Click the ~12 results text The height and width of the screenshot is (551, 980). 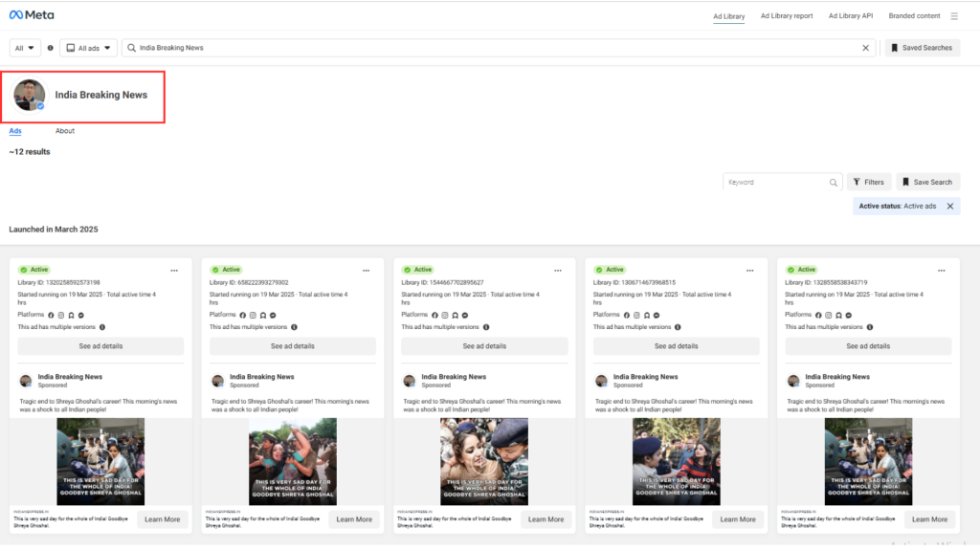[x=30, y=152]
